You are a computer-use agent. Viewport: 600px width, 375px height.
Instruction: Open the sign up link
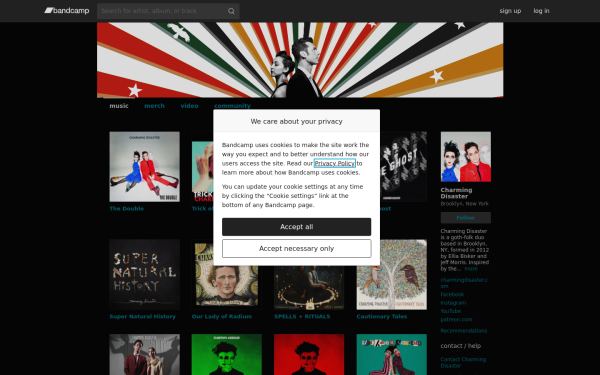[510, 11]
